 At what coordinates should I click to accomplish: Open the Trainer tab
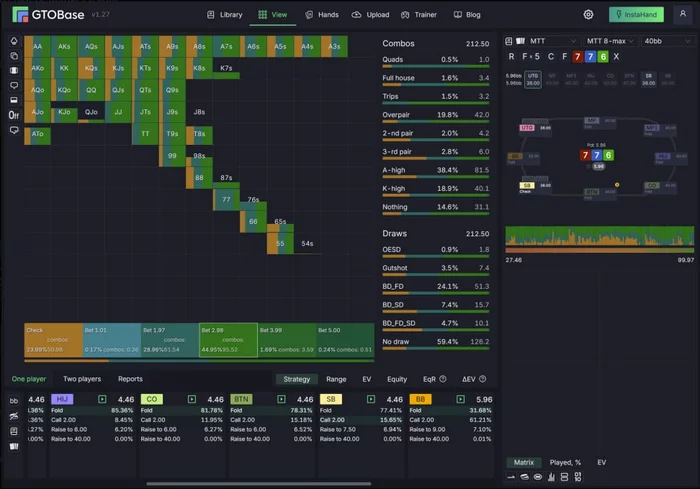(419, 15)
